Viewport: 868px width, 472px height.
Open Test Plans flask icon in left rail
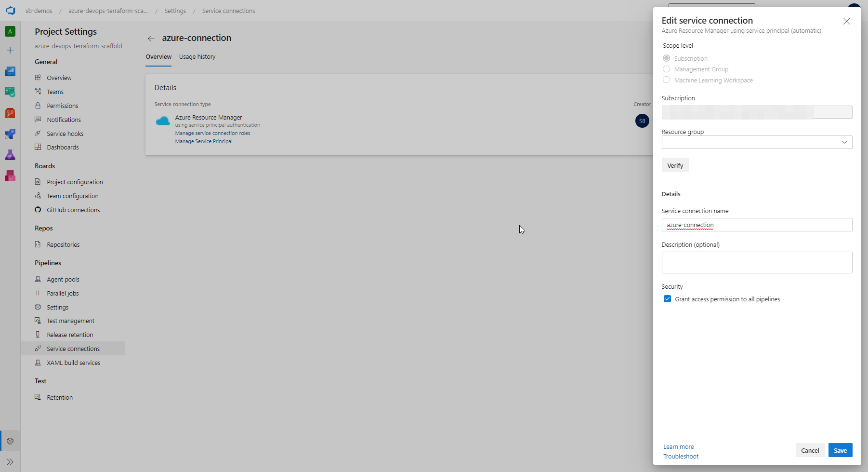[10, 155]
